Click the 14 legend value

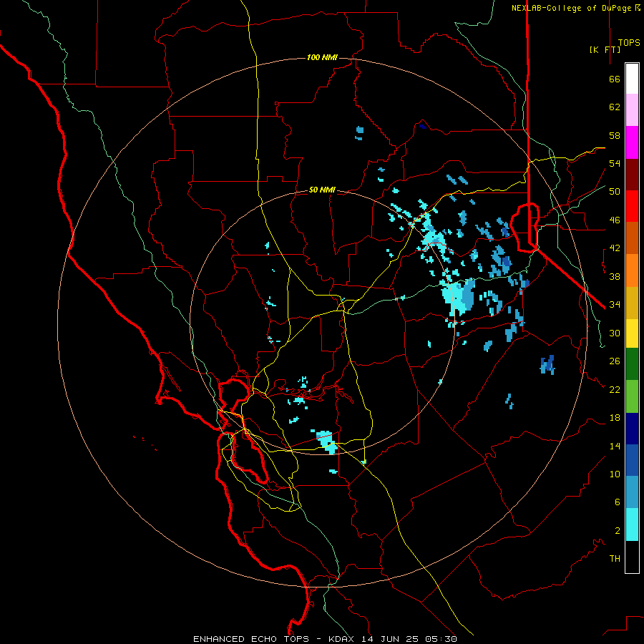(615, 446)
